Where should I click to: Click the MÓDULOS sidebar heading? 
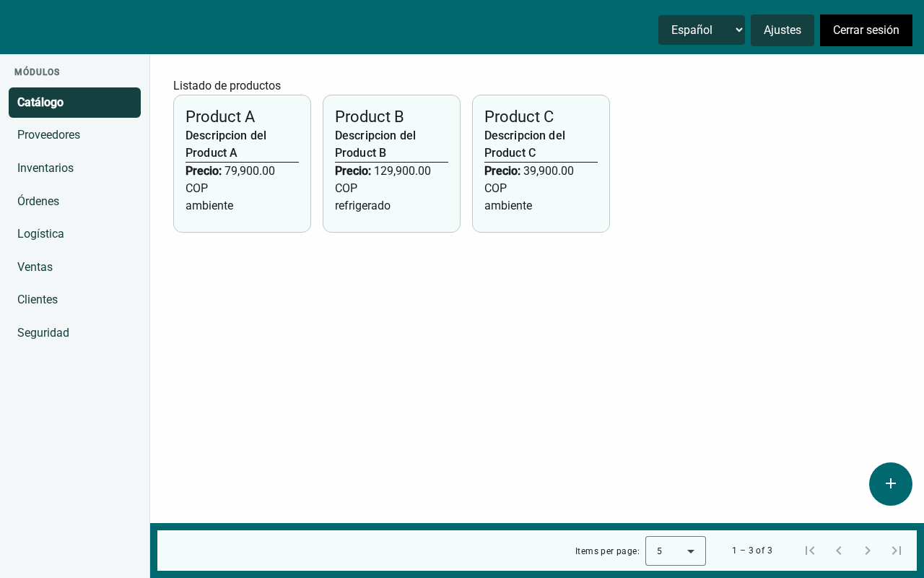tap(37, 72)
